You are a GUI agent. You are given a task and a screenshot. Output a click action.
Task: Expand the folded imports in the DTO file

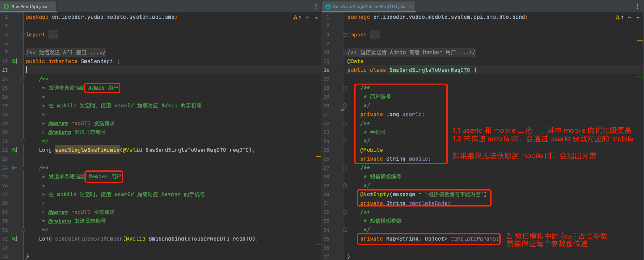pyautogui.click(x=345, y=35)
